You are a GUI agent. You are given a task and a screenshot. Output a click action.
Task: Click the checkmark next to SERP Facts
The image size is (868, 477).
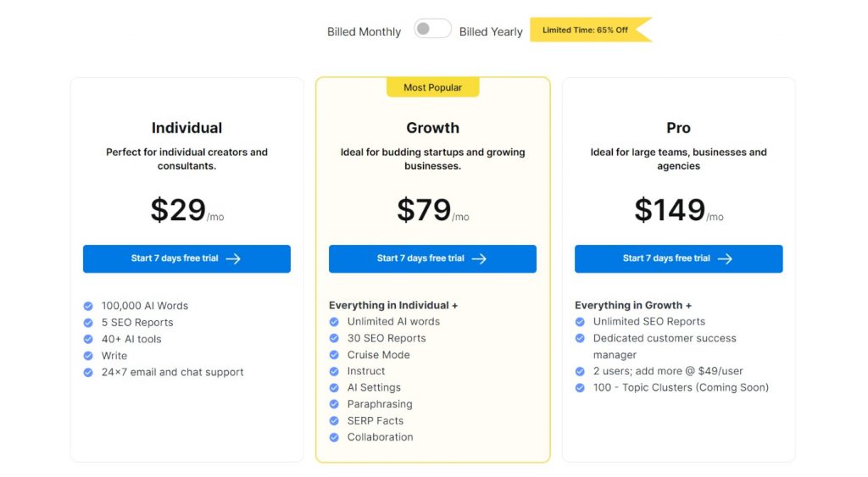tap(334, 421)
